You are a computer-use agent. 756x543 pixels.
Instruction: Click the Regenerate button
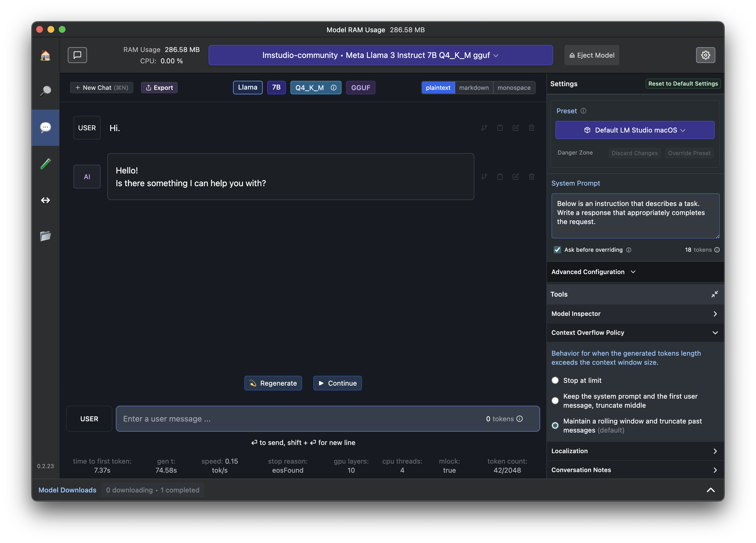click(273, 383)
